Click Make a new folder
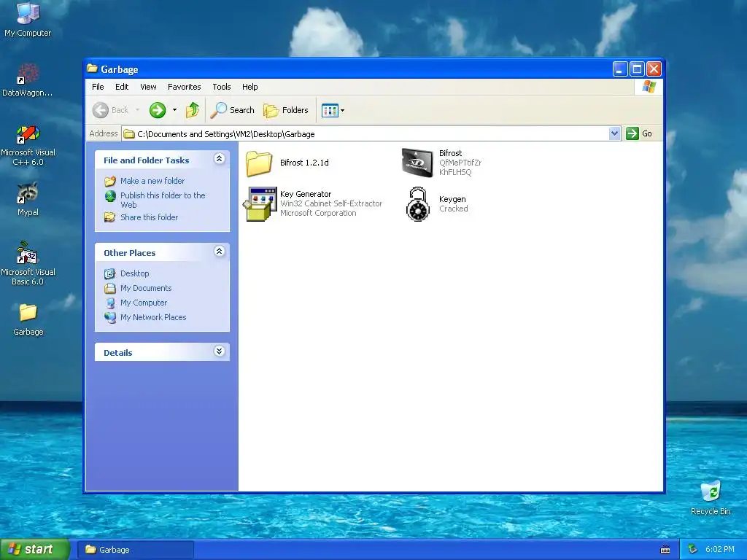The height and width of the screenshot is (560, 747). click(152, 181)
